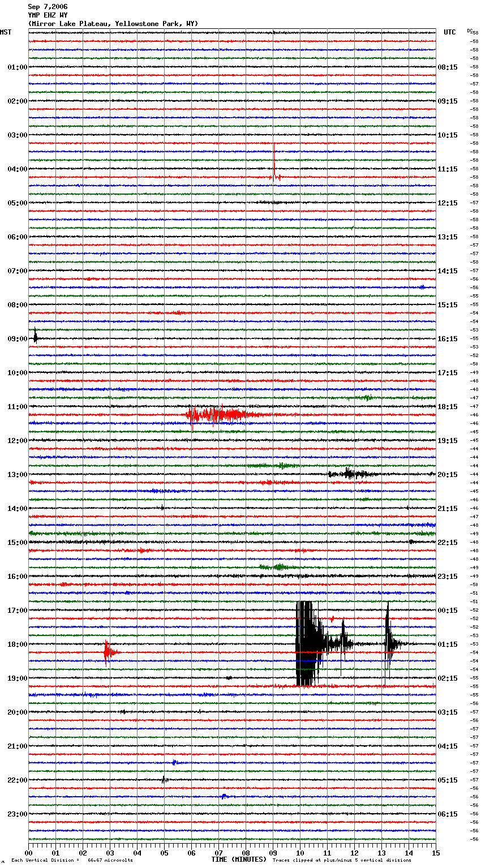Click the "UTC" column header
481x868 pixels.
click(x=450, y=32)
